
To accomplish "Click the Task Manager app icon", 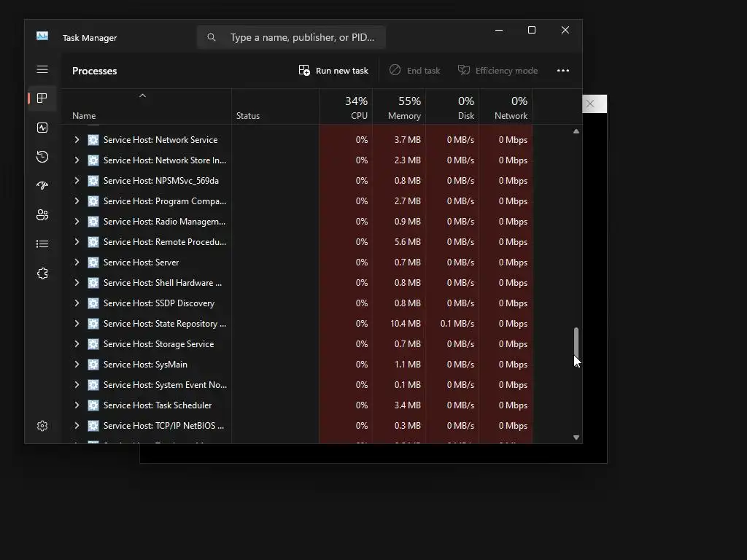I will click(42, 36).
